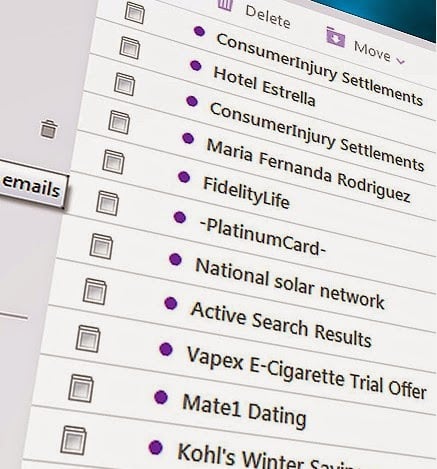
Task: Click the unread dot beside FidelityLife
Action: click(184, 177)
